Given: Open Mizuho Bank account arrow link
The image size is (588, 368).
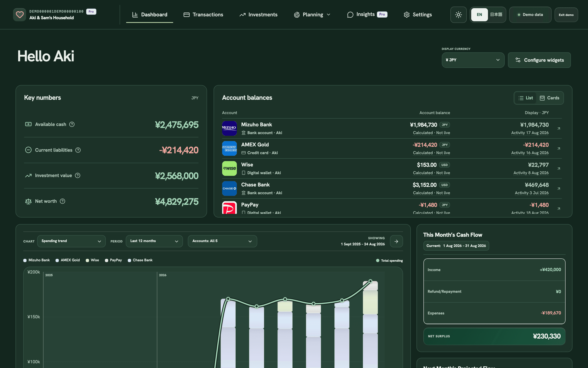Looking at the screenshot, I should (559, 129).
